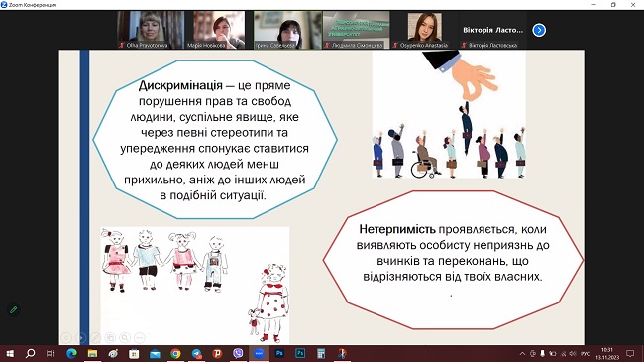
Task: Select Olha Pravotorova video thumbnail
Action: (x=151, y=30)
